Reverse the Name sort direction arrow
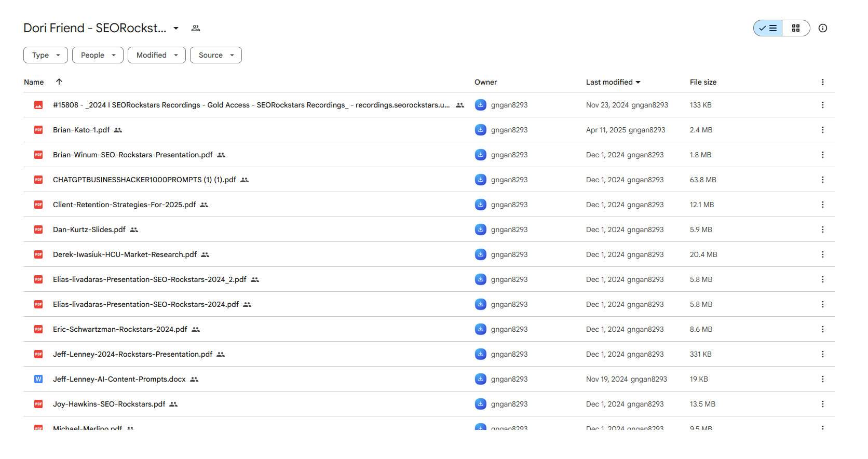868x459 pixels. point(59,82)
